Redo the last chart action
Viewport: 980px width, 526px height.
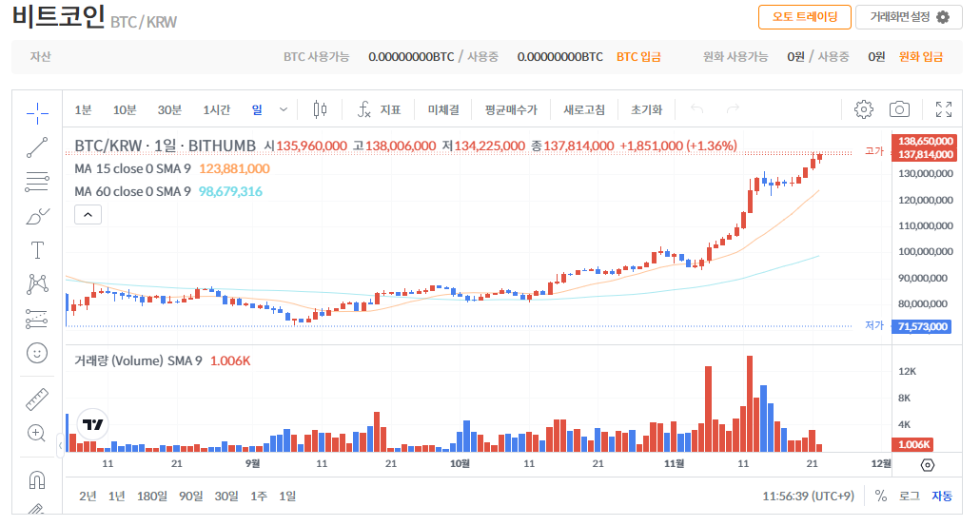(x=733, y=109)
